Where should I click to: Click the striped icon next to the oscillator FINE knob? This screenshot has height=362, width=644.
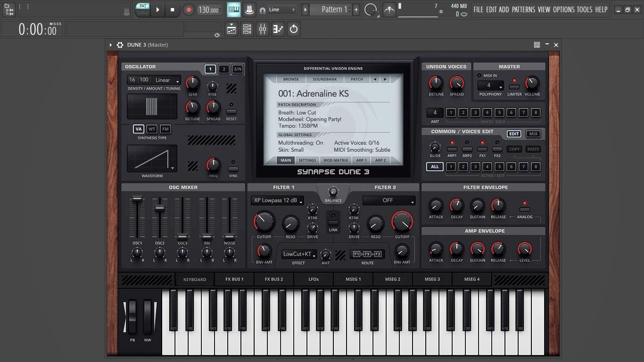click(x=231, y=88)
